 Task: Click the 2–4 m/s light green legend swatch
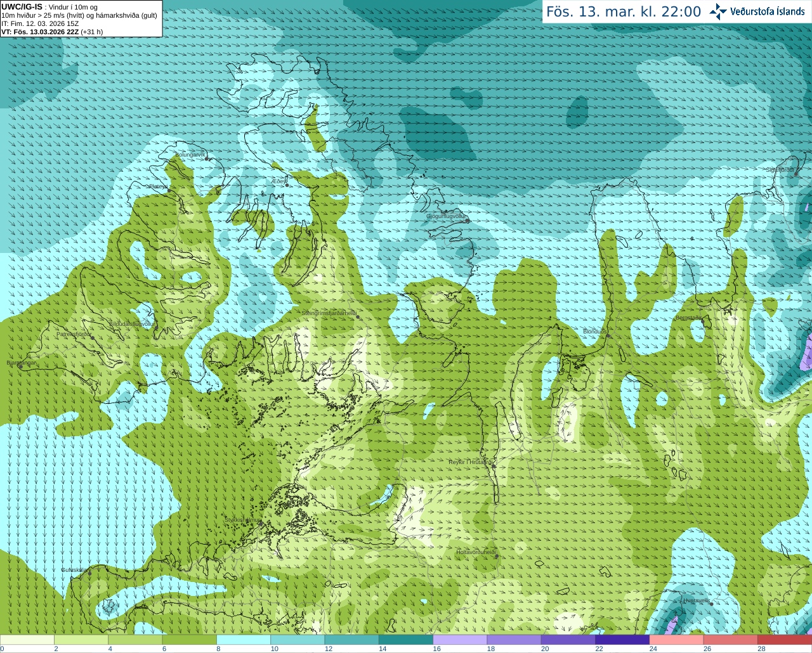point(81,640)
